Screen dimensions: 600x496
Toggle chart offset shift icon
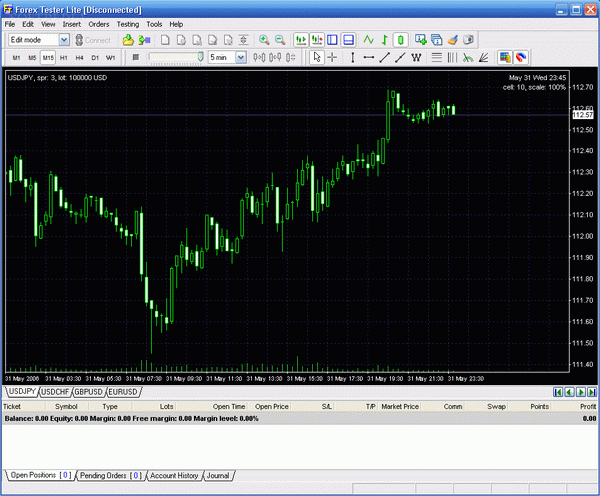[317, 40]
